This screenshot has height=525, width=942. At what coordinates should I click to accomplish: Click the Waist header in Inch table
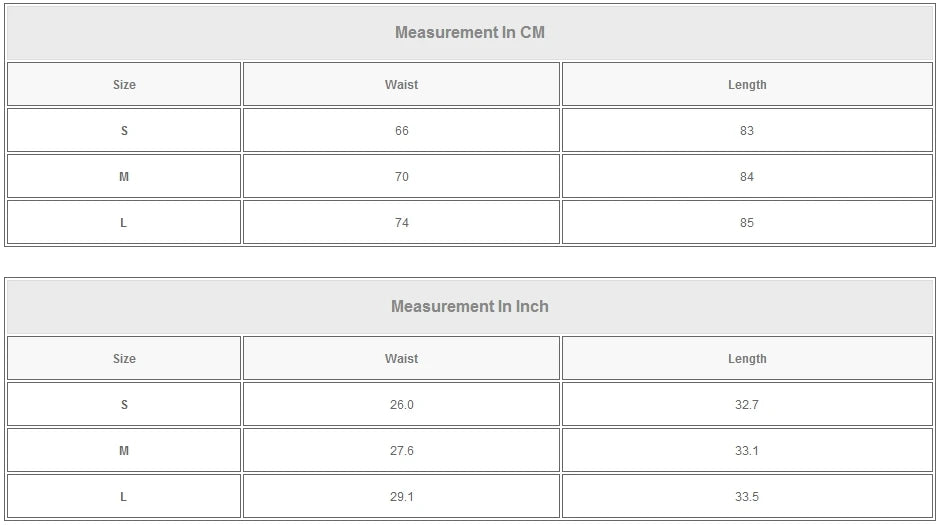(401, 359)
